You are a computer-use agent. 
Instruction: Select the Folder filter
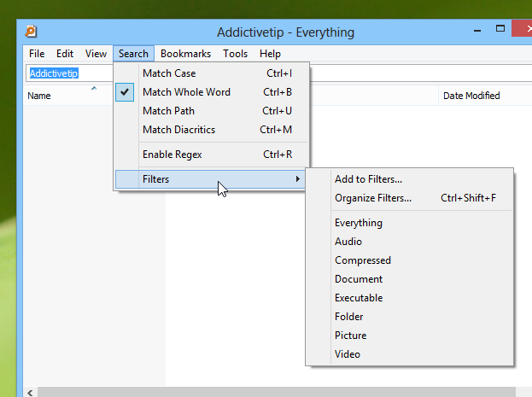(x=410, y=317)
